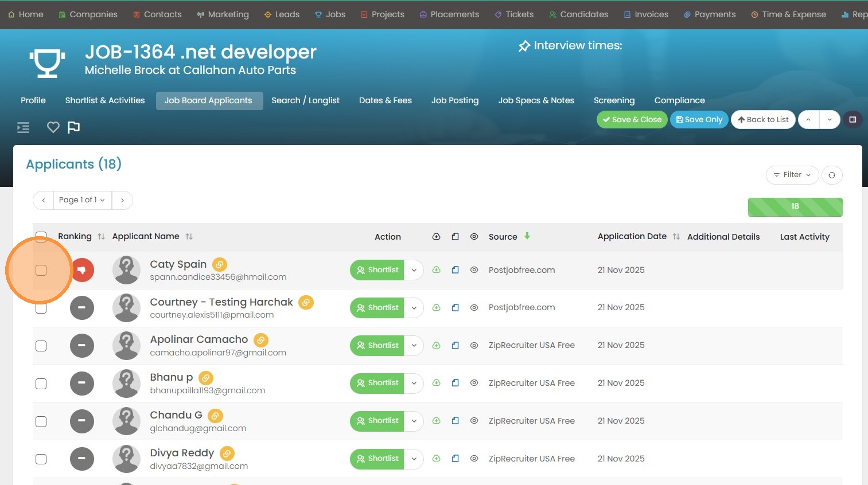
Task: Toggle the indent list menu icon
Action: click(24, 127)
